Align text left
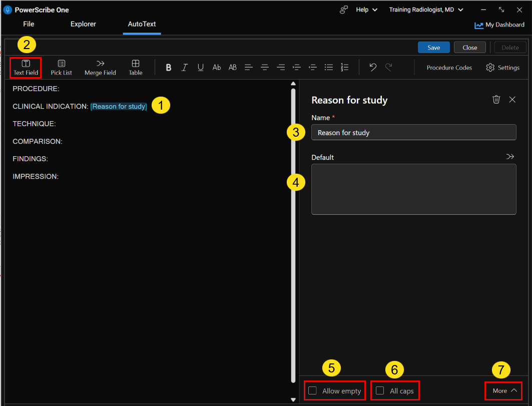This screenshot has height=406, width=532. (x=248, y=68)
